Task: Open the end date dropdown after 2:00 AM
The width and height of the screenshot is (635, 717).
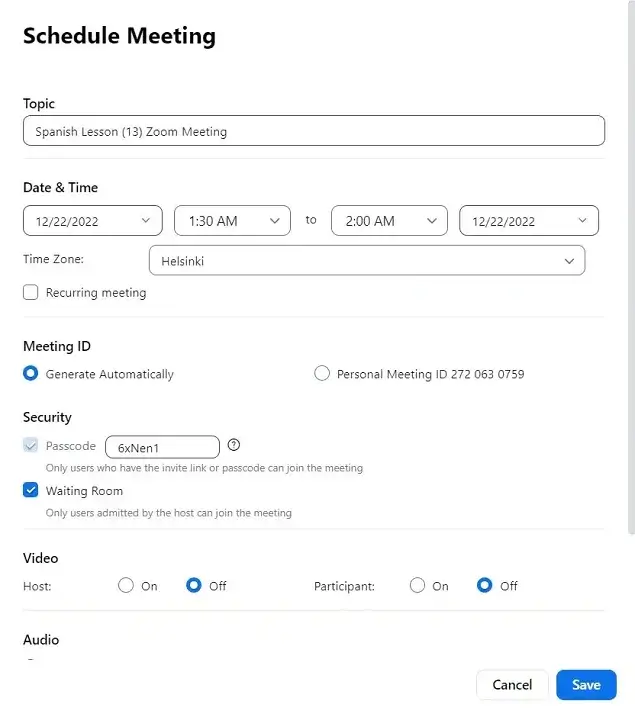Action: 529,221
